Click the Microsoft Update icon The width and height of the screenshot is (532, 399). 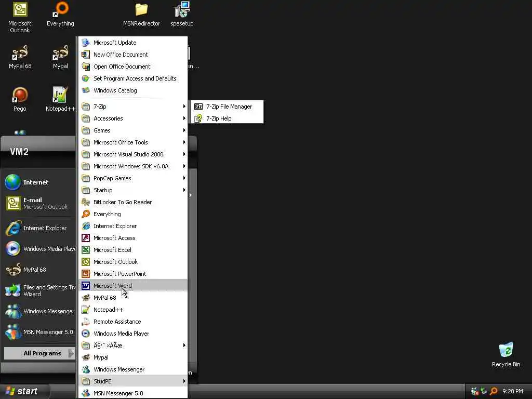(x=86, y=43)
